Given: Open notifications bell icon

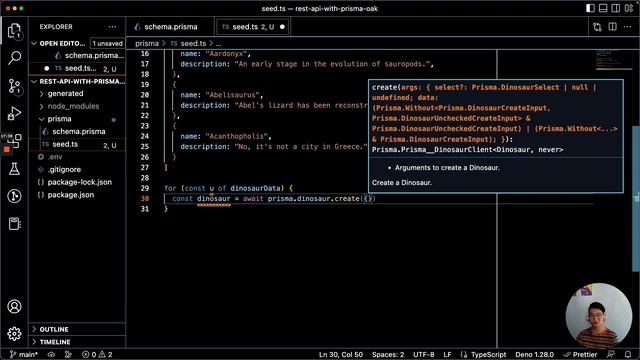Looking at the screenshot, I should pyautogui.click(x=628, y=354).
